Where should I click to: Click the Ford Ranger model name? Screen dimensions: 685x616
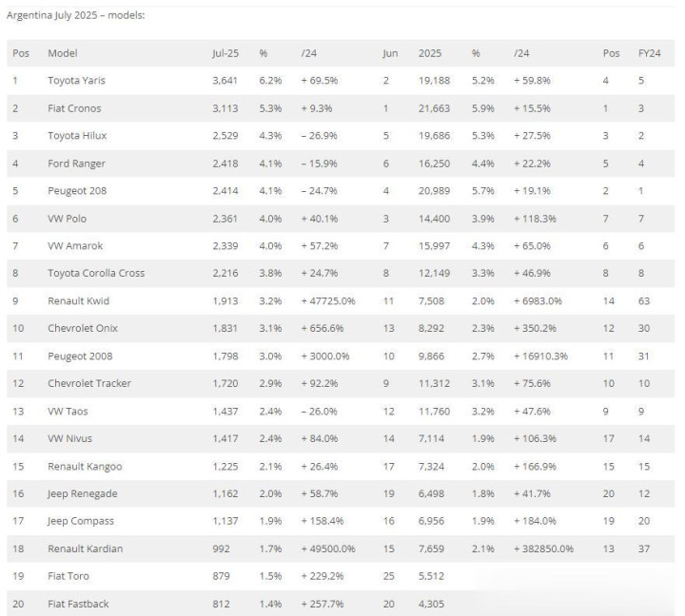76,164
